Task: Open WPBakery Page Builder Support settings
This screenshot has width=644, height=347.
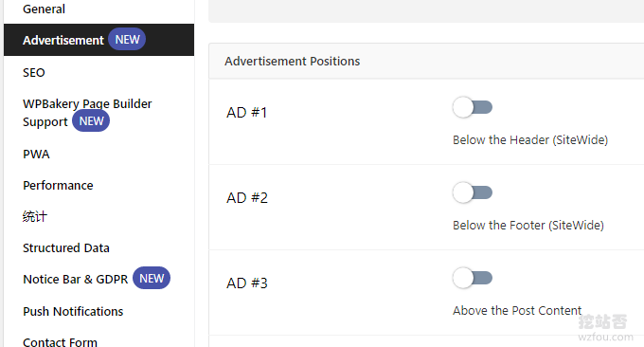Action: pos(87,113)
